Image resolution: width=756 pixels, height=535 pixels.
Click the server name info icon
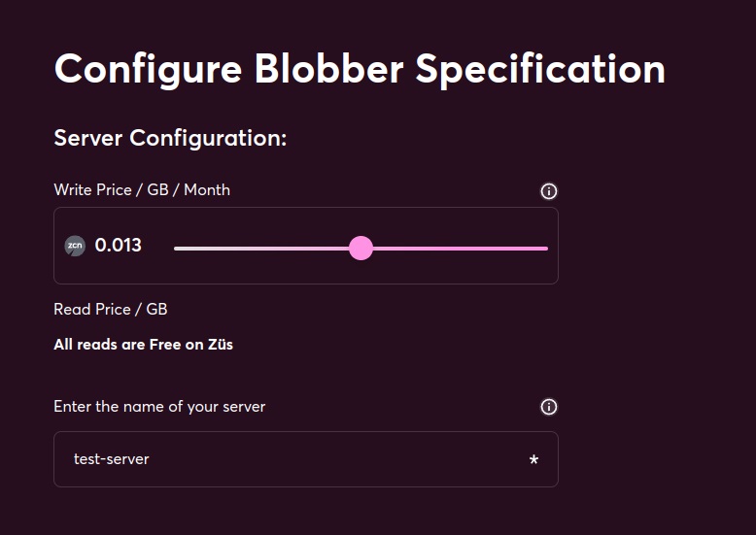pos(548,407)
